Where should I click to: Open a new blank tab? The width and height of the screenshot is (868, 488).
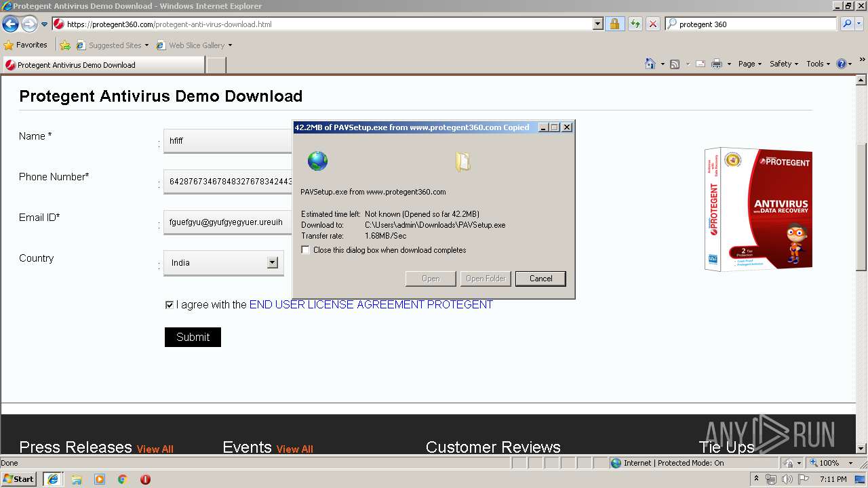[x=216, y=65]
